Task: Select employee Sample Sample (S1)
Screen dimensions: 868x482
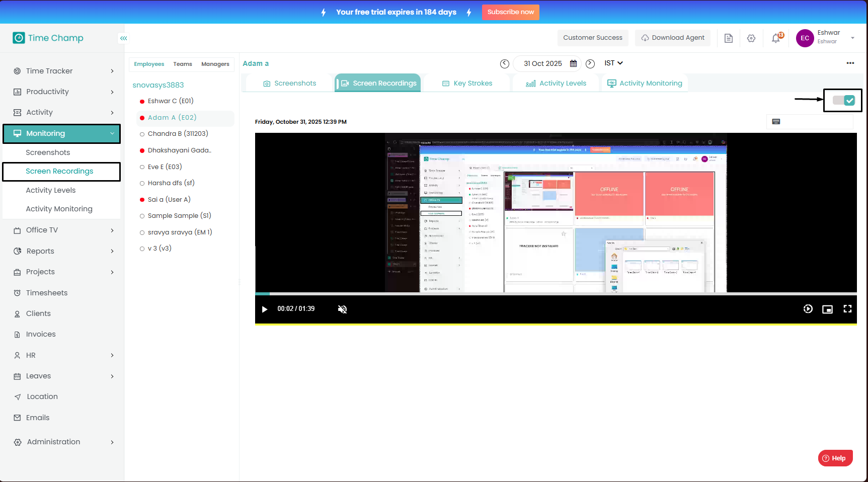Action: pos(179,215)
